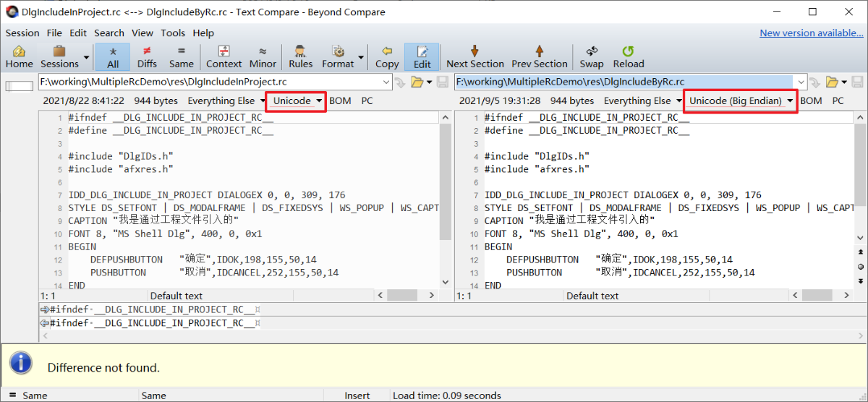
Task: Toggle the Same lines filter
Action: (181, 57)
